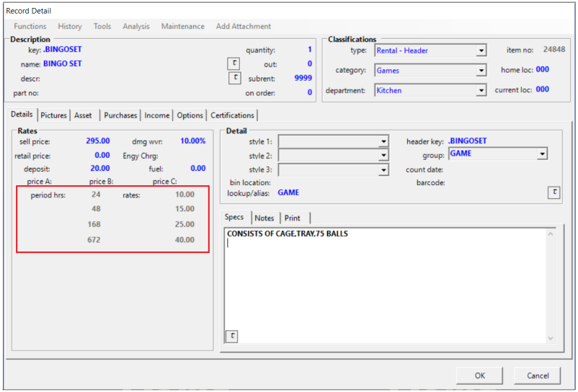Screen dimensions: 578x392
Task: Click the header key value .BINGOSET
Action: coord(468,141)
